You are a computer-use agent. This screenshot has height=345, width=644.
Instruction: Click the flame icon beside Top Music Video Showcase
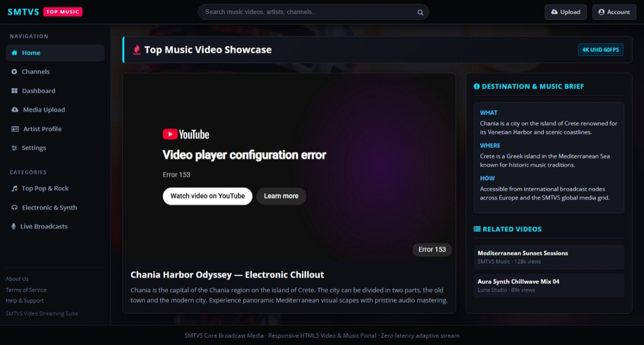137,50
